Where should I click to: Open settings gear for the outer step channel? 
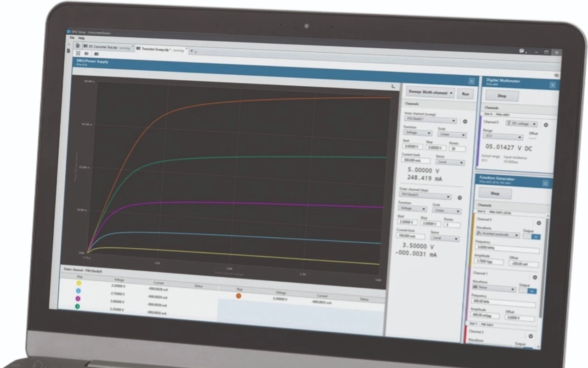click(459, 198)
